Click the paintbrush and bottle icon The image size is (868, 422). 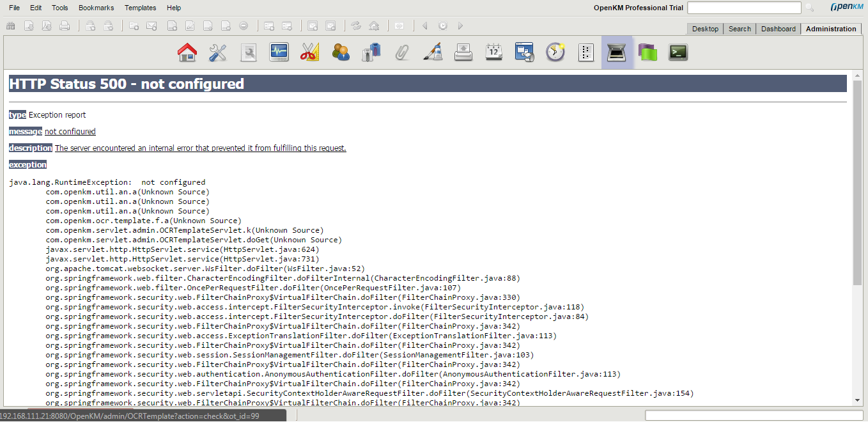tap(433, 52)
